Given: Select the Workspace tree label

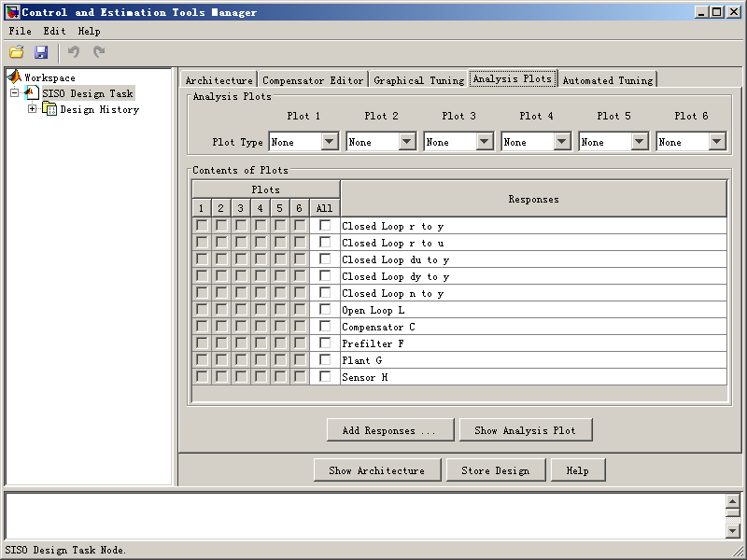Looking at the screenshot, I should (49, 77).
